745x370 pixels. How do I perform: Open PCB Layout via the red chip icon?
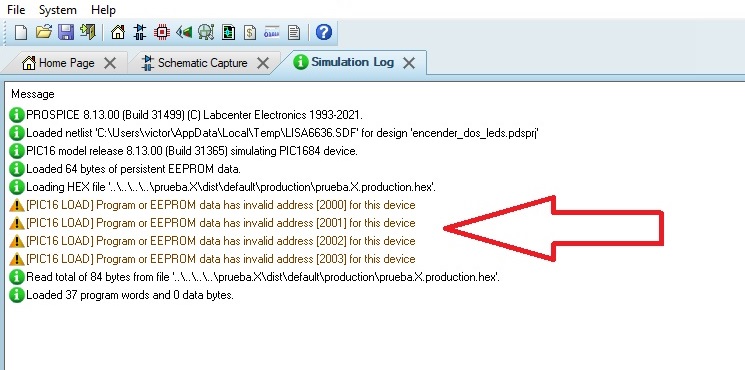[162, 32]
